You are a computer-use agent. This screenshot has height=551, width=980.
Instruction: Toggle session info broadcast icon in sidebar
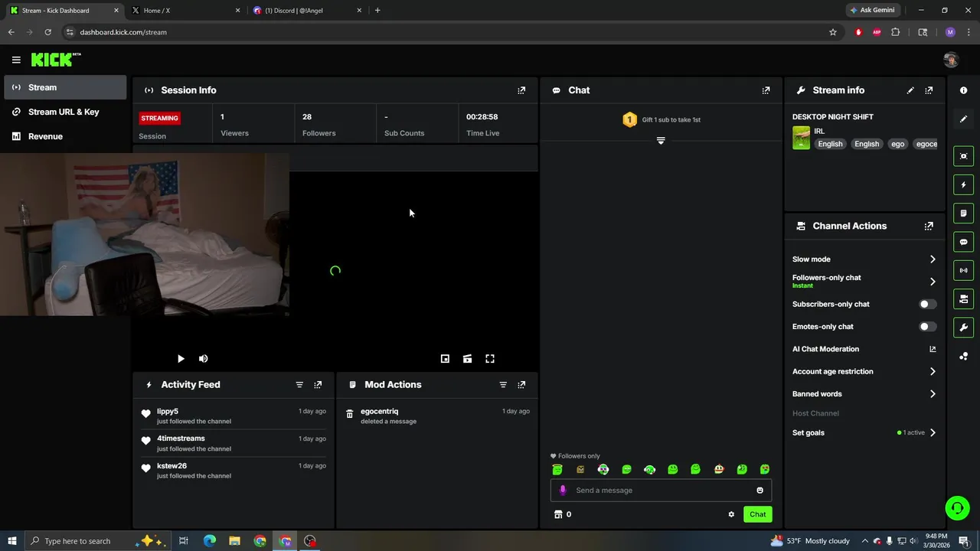963,270
